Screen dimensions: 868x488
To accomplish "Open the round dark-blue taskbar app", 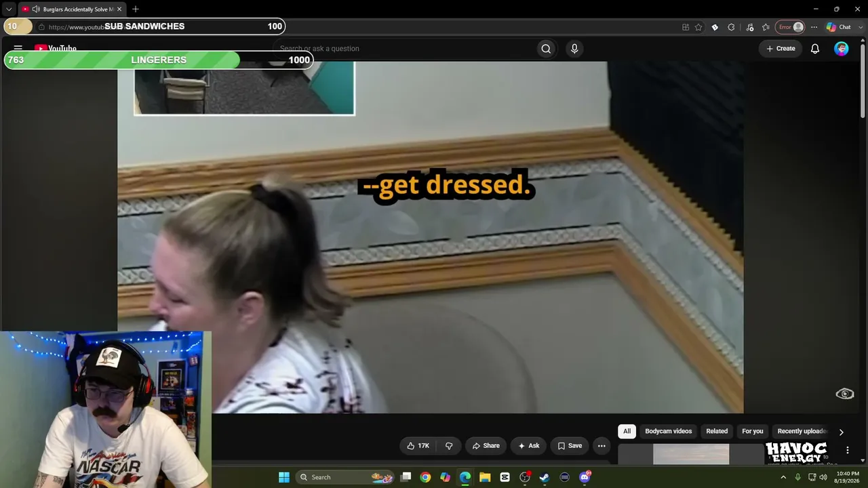I will coord(564,477).
